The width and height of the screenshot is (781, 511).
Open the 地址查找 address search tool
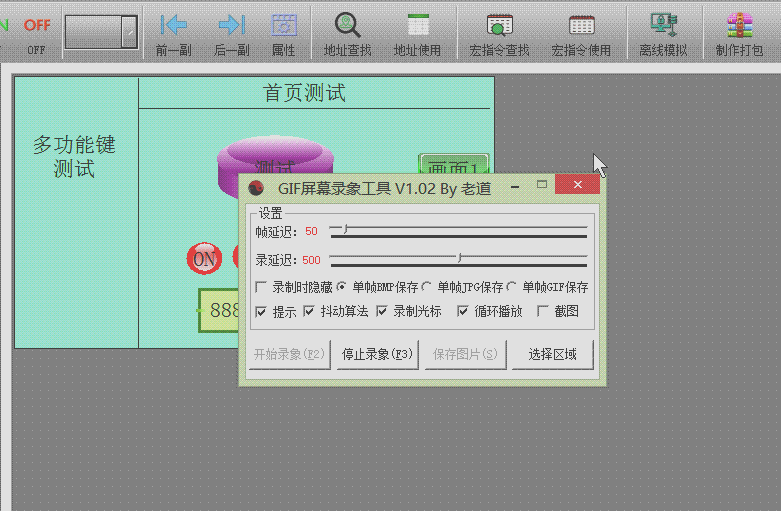(x=347, y=26)
